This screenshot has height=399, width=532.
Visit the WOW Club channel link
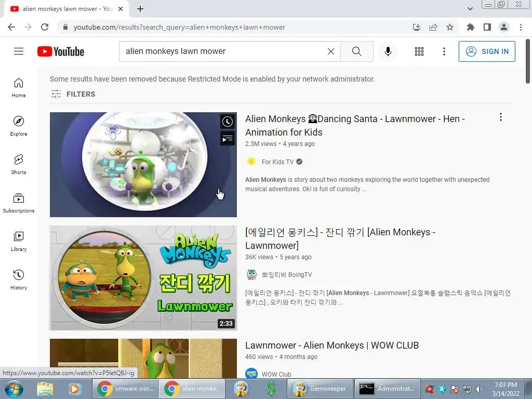[276, 375]
